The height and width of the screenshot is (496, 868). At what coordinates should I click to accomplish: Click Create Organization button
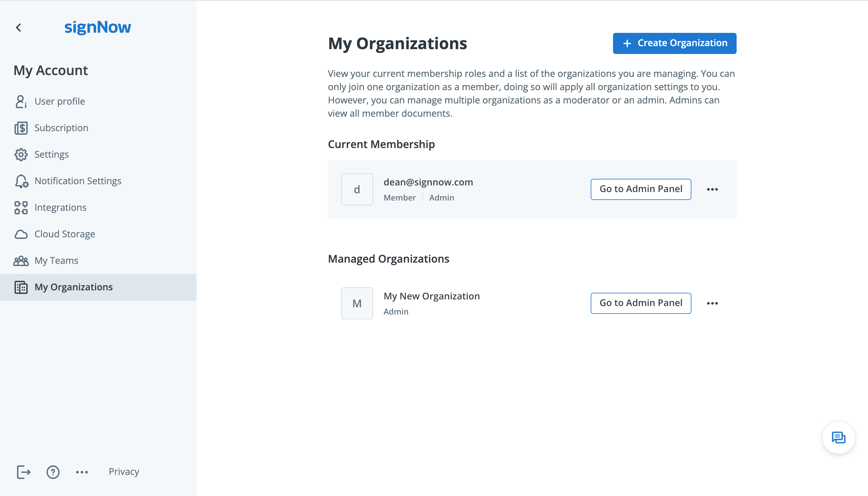coord(675,43)
